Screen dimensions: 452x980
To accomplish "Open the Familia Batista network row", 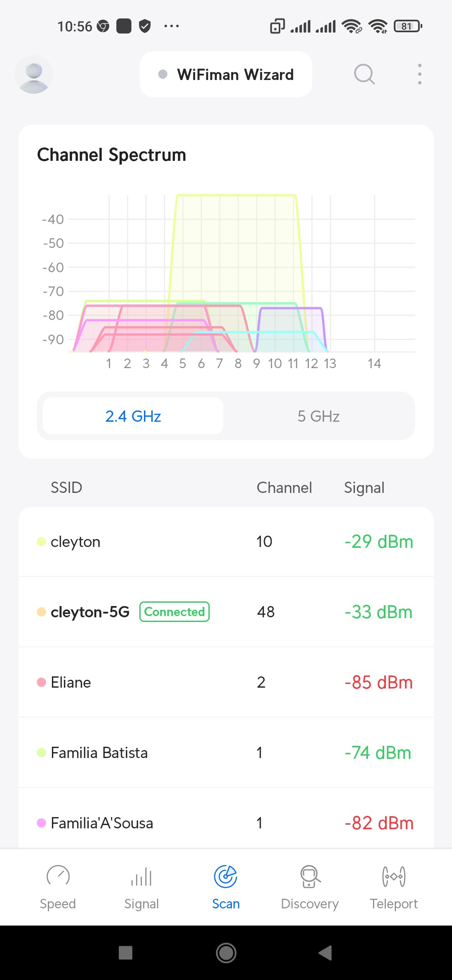I will click(x=226, y=753).
